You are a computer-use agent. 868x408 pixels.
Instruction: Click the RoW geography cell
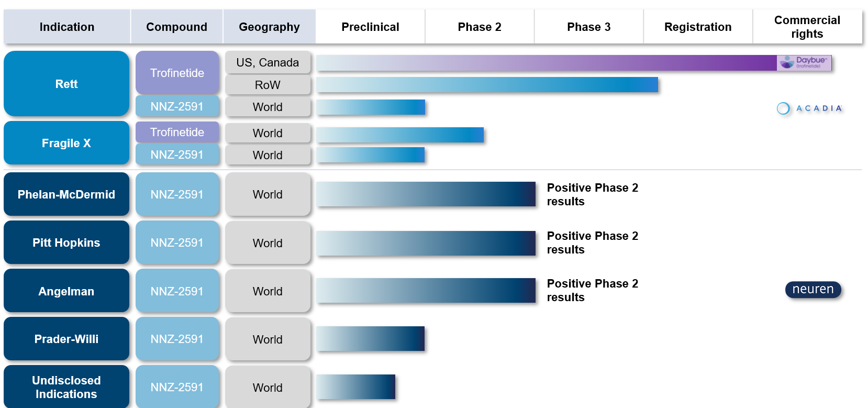(268, 85)
